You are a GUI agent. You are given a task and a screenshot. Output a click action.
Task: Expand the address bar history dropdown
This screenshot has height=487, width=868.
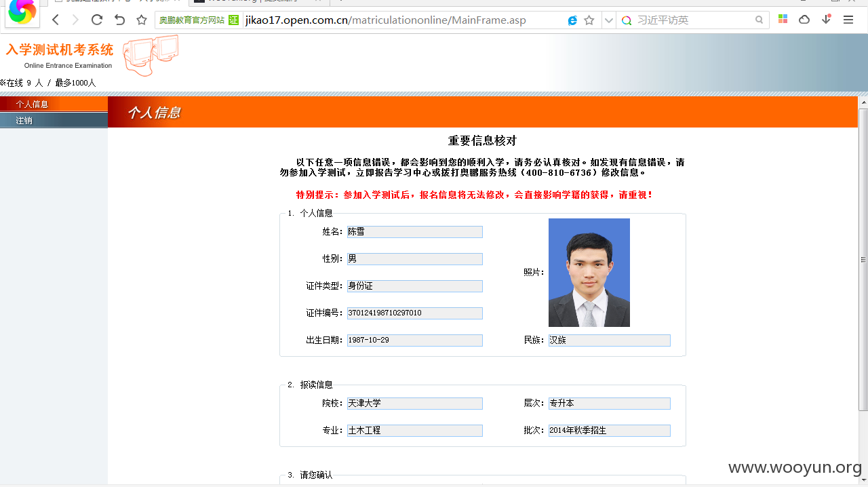click(x=608, y=20)
